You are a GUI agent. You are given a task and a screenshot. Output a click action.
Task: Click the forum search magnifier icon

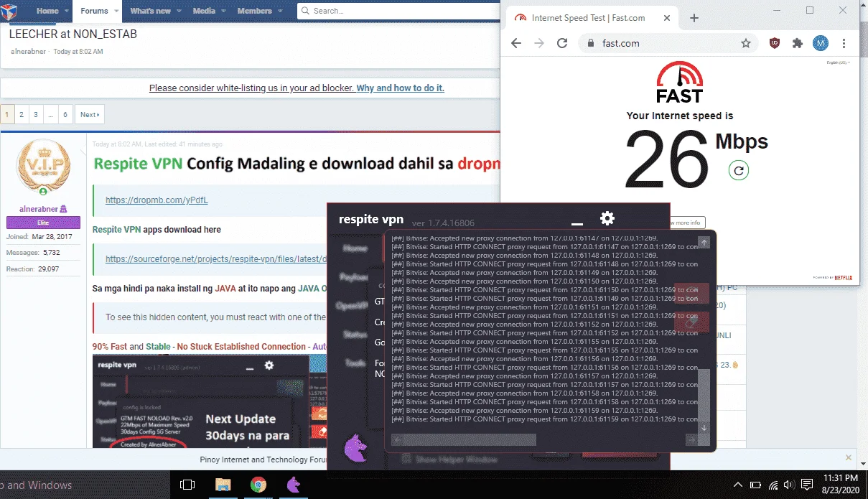305,11
